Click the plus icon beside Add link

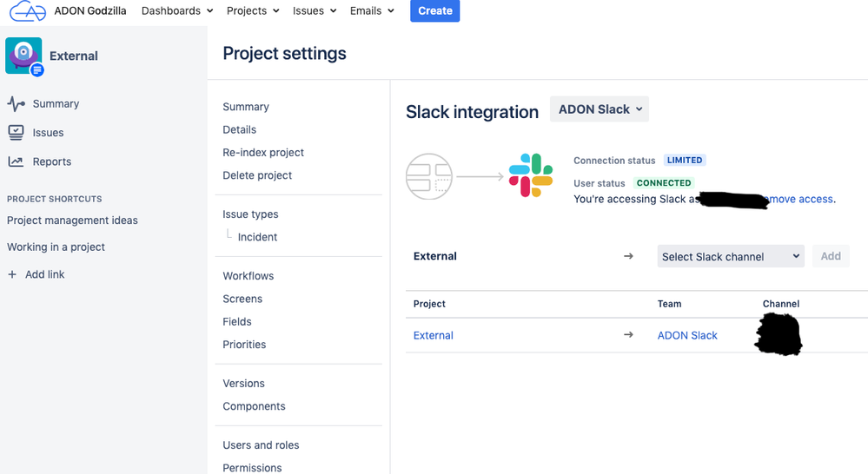(x=12, y=274)
